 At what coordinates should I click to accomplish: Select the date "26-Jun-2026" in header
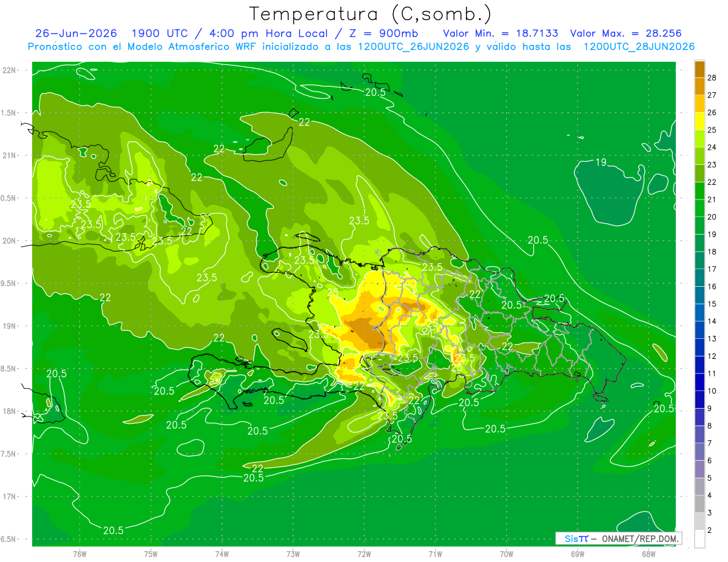[x=76, y=33]
